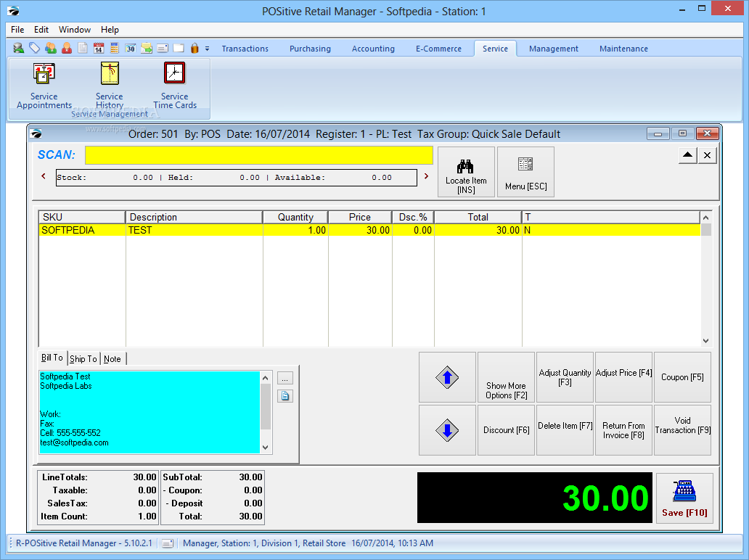Click the right red arrow beside Available
The width and height of the screenshot is (749, 560).
click(427, 176)
